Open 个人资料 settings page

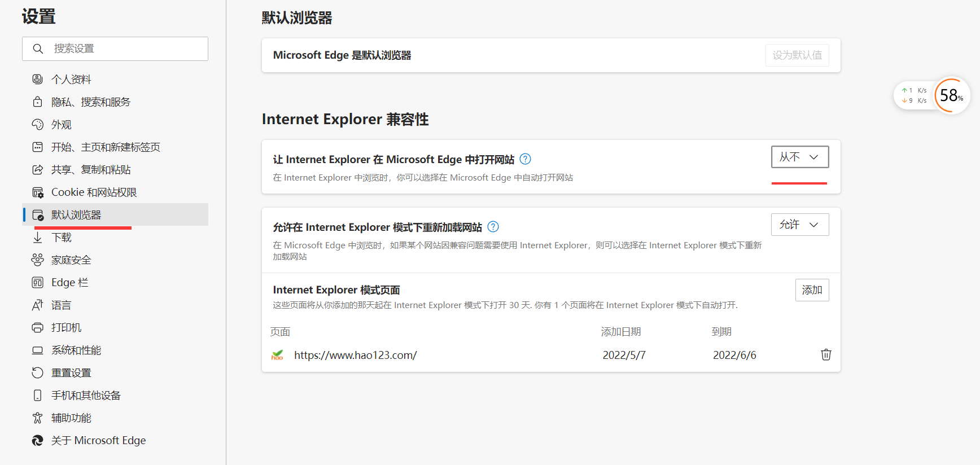click(115, 79)
